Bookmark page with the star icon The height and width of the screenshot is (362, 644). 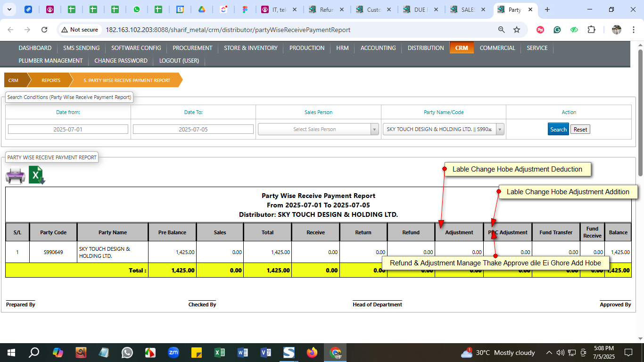(x=517, y=30)
